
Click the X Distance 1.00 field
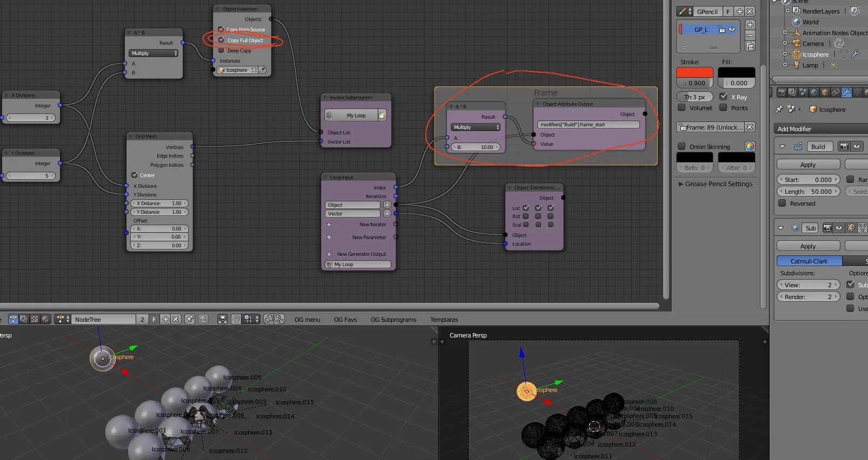click(x=159, y=204)
